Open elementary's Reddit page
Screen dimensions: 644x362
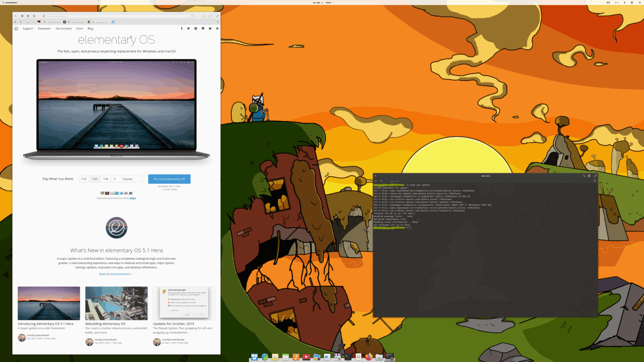pos(196,28)
